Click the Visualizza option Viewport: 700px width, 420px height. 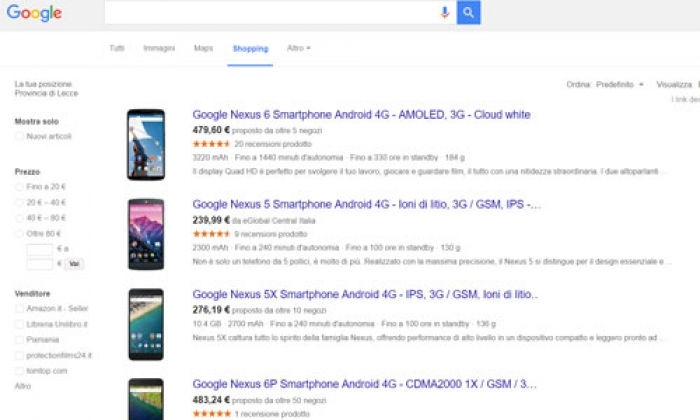[x=674, y=84]
